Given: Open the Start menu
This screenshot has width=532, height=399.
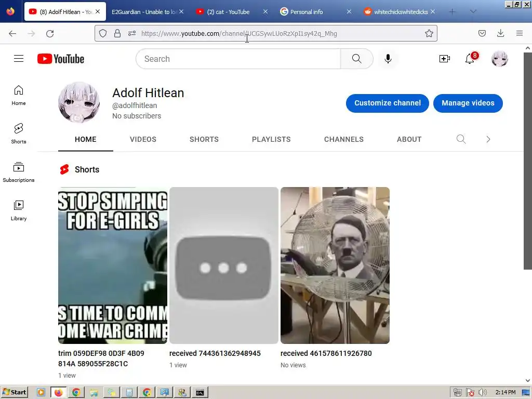Looking at the screenshot, I should (14, 392).
